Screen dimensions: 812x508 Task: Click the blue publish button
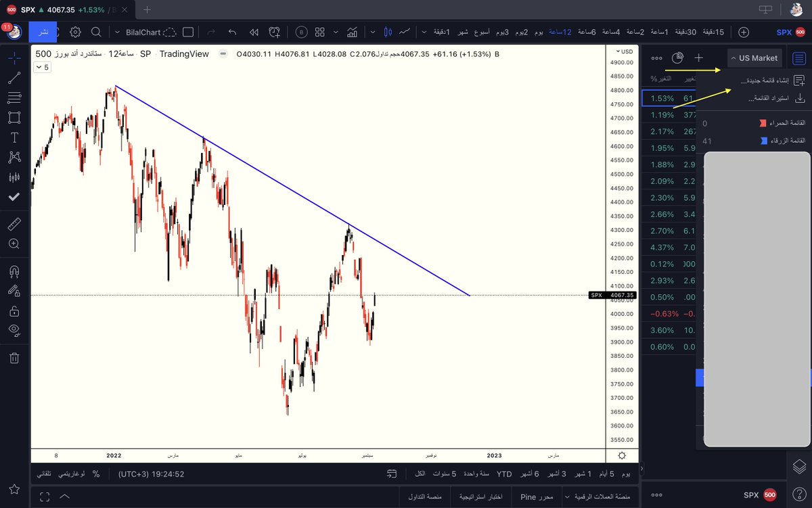click(43, 32)
